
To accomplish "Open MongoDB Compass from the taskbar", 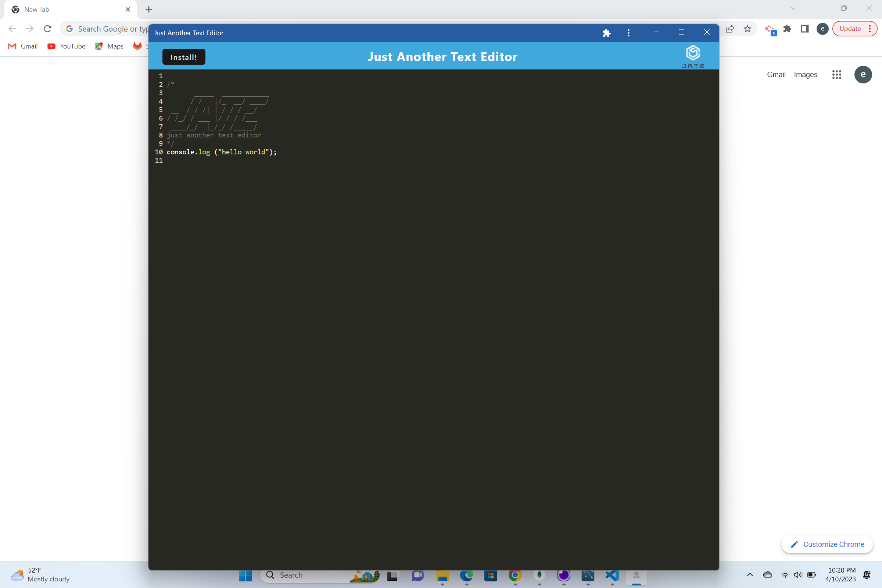I will (539, 576).
